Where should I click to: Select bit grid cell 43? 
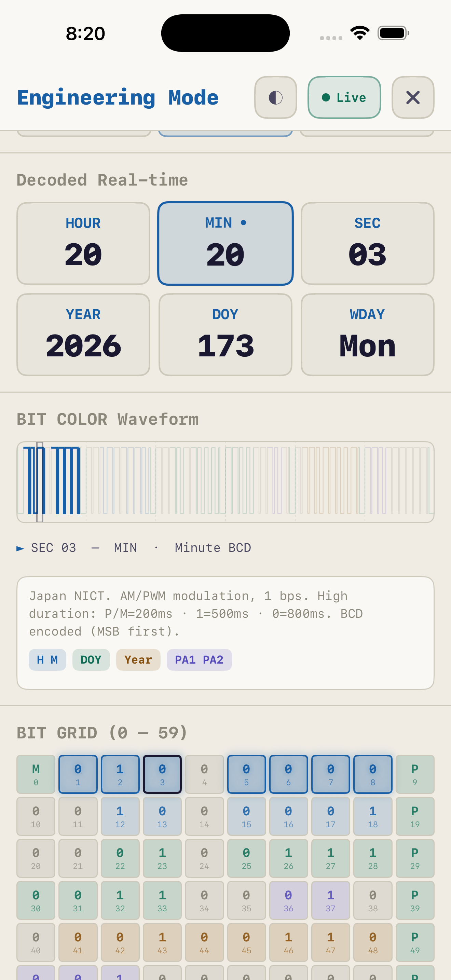tap(162, 942)
